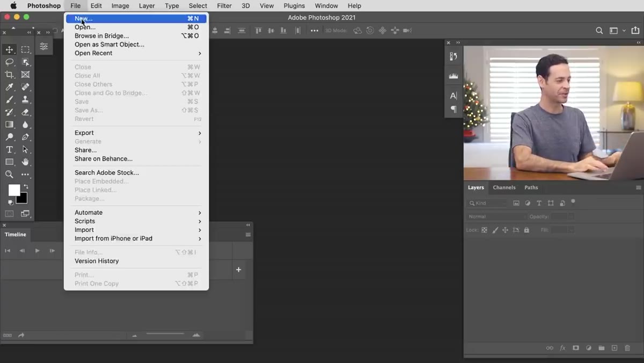Image resolution: width=644 pixels, height=363 pixels.
Task: Click the Timeline plus add button
Action: point(239,270)
